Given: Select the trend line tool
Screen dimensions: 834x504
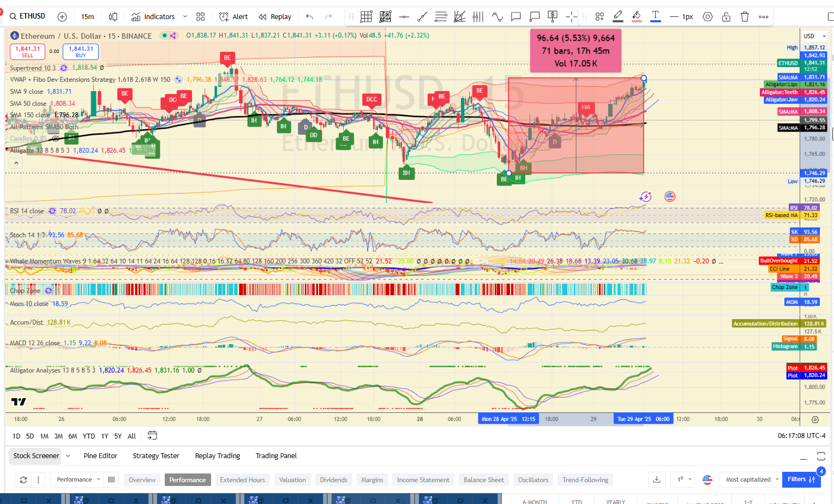Looking at the screenshot, I should coord(422,17).
